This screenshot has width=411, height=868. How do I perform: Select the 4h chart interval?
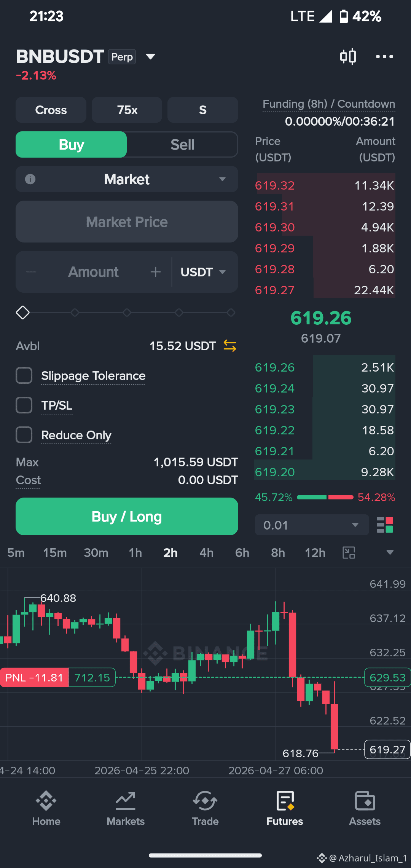[206, 552]
